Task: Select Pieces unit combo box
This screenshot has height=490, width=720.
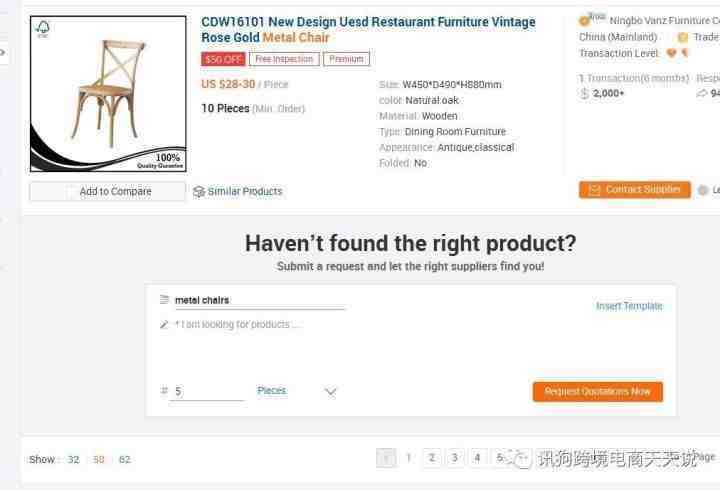Action: (x=297, y=391)
